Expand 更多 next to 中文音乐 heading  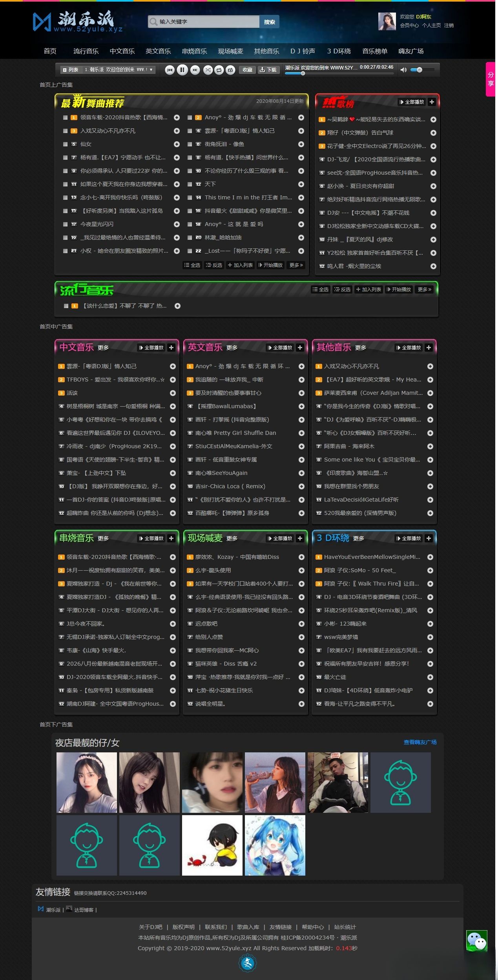pyautogui.click(x=103, y=348)
